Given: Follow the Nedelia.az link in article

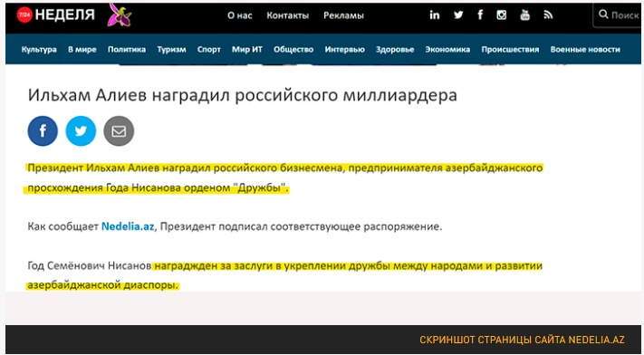Looking at the screenshot, I should 128,226.
